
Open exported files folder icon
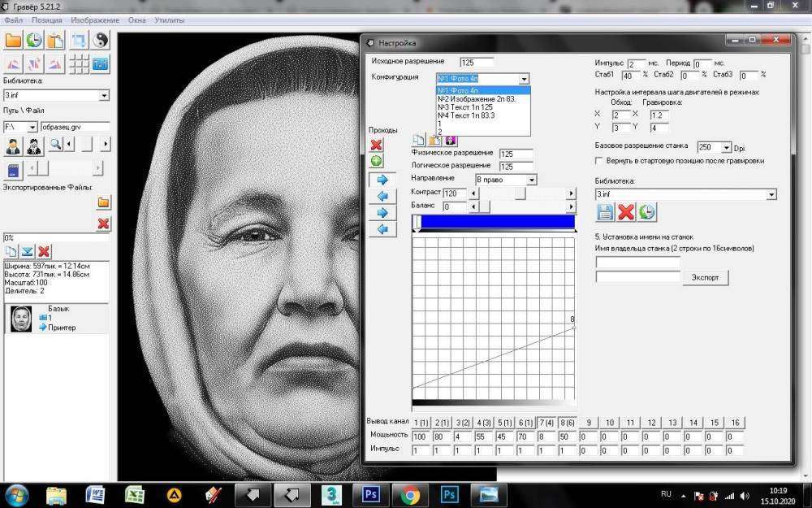pyautogui.click(x=103, y=202)
